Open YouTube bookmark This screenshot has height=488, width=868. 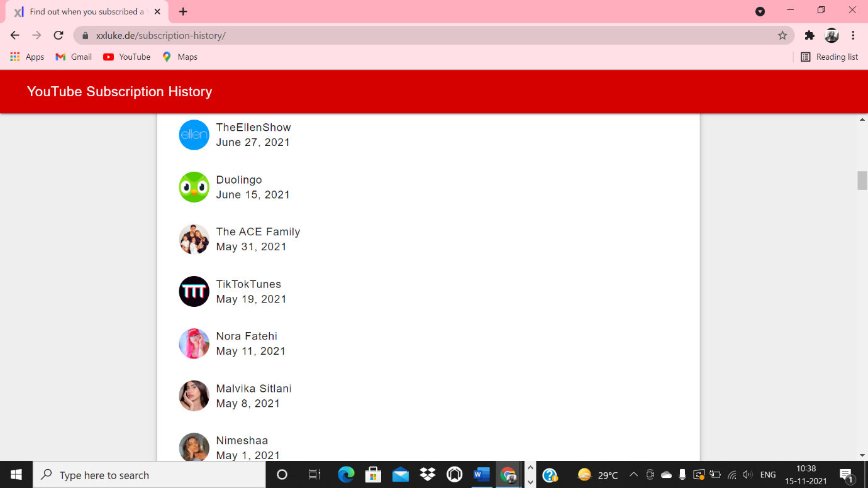127,57
